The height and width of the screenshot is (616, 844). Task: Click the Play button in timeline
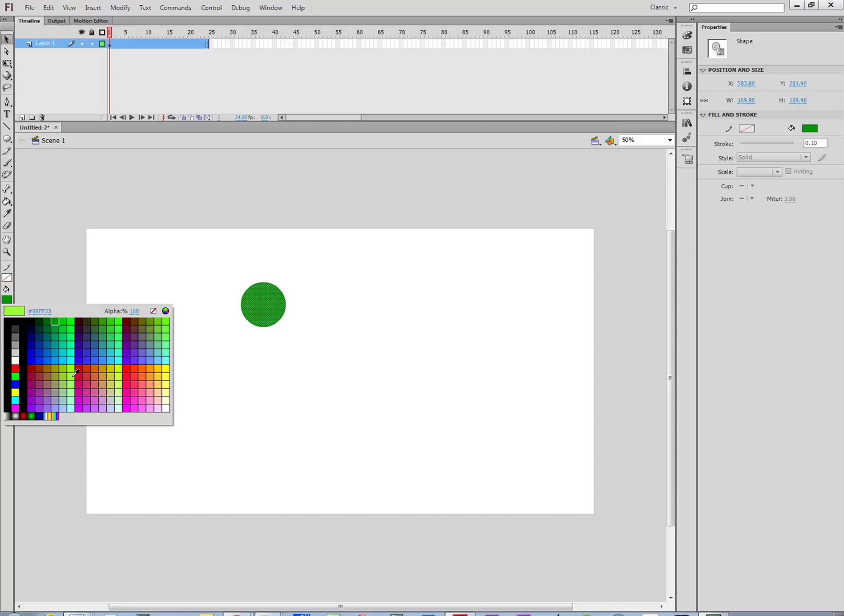[132, 117]
